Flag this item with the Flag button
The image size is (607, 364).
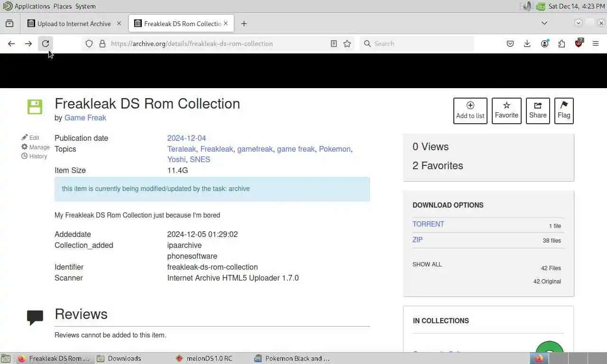[x=564, y=111]
